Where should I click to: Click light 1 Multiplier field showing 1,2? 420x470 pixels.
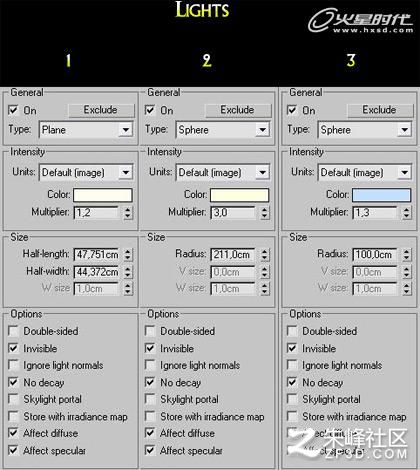click(x=96, y=212)
